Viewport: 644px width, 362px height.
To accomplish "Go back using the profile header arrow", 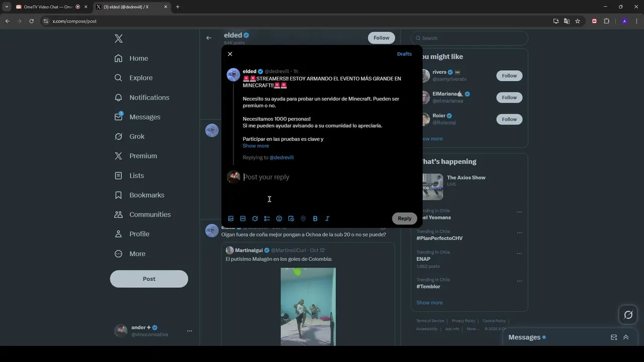I will [x=209, y=38].
